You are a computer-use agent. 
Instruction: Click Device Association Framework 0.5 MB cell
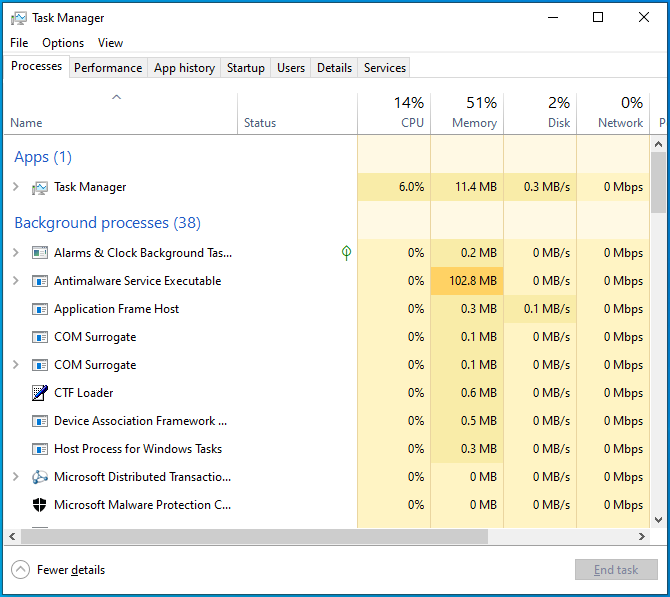(467, 421)
